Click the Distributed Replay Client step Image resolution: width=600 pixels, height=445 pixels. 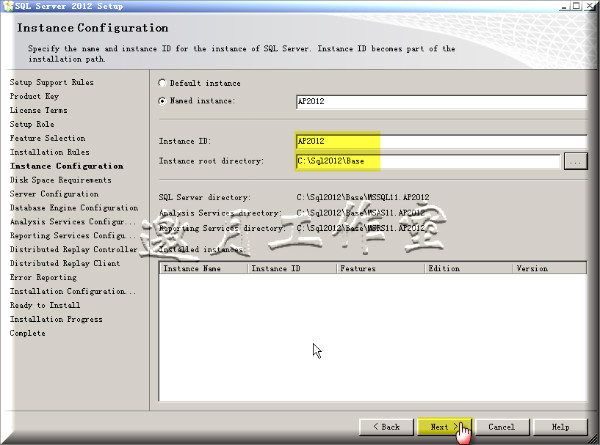pos(65,264)
